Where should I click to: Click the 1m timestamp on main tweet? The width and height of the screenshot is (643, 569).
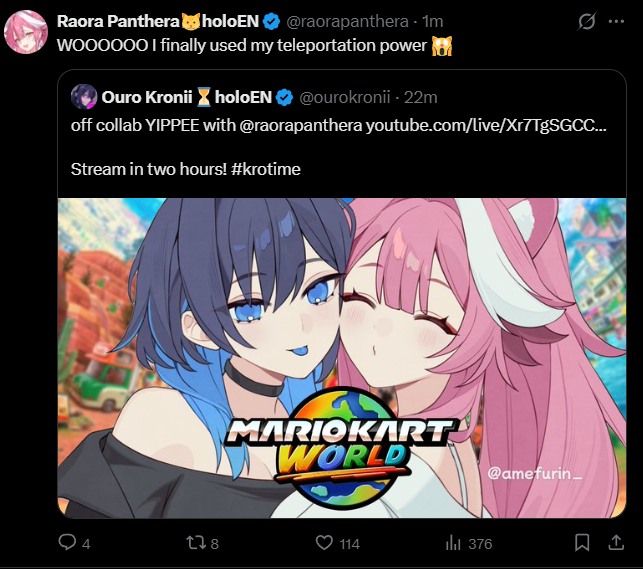coord(433,21)
